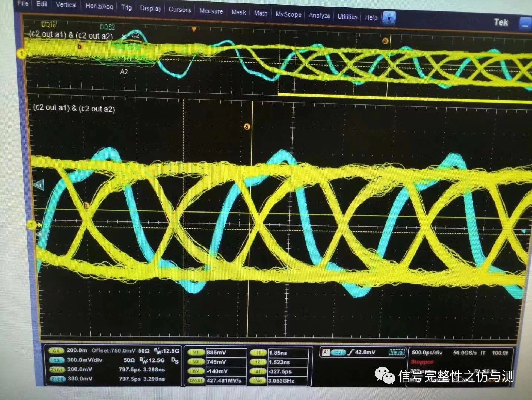Click the Stopped acquisition status

pyautogui.click(x=422, y=362)
